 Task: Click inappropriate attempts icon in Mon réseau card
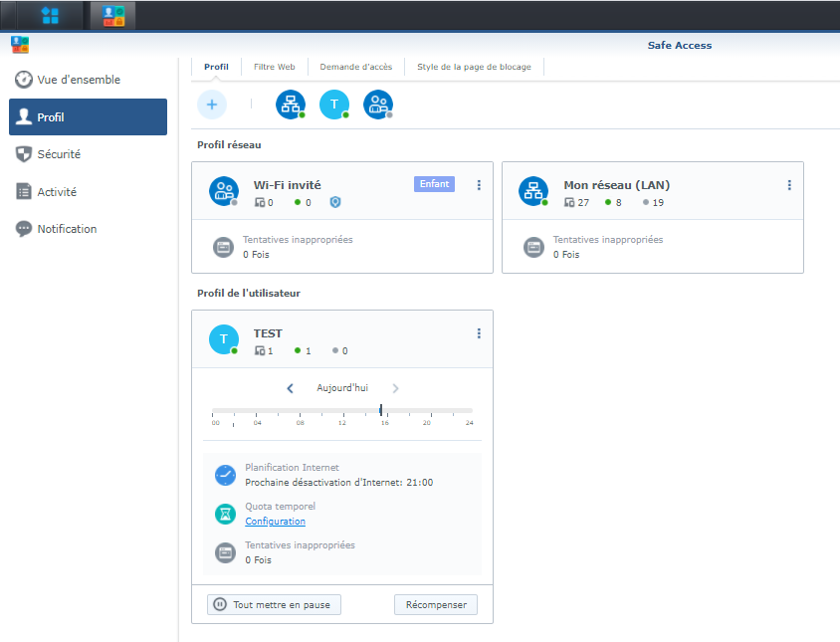(533, 247)
